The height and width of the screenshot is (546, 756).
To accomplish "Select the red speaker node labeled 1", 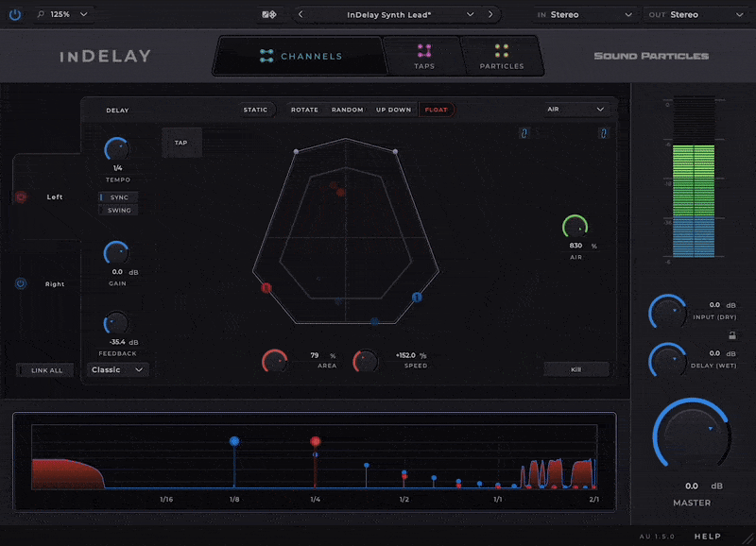I will (x=266, y=288).
